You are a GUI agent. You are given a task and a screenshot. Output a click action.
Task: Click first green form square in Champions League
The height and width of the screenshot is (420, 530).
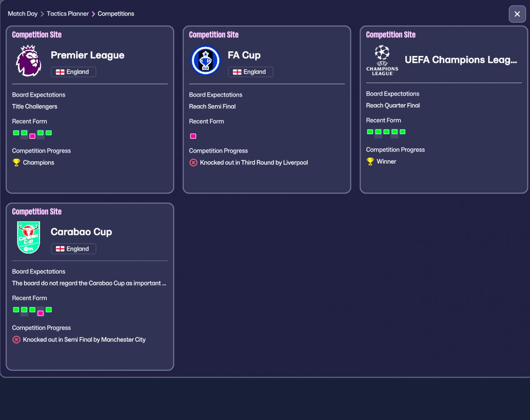370,132
